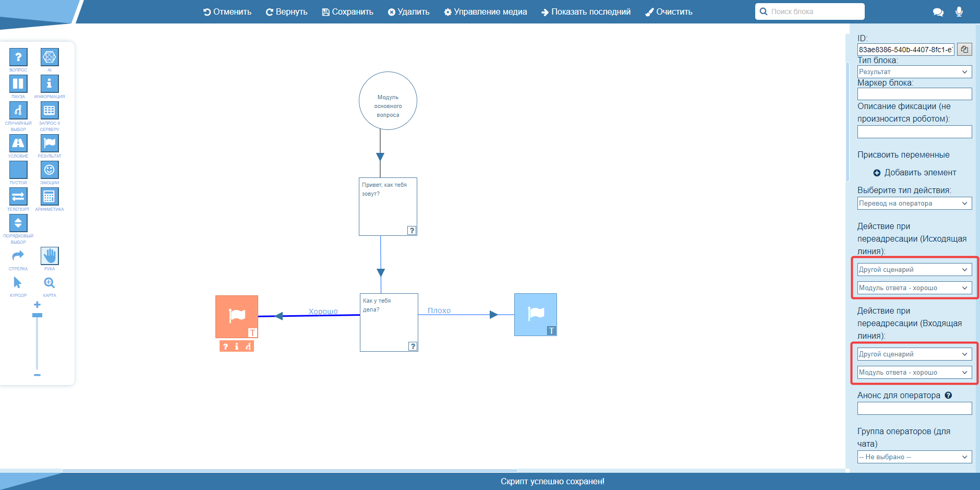Select the Вопрос block tool
Screen dimensions: 980x490
(18, 57)
